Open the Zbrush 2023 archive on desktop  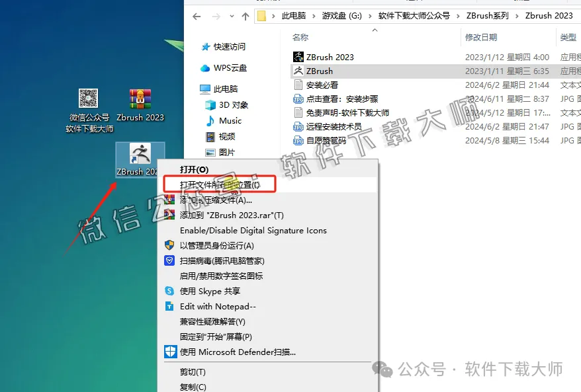tap(140, 99)
